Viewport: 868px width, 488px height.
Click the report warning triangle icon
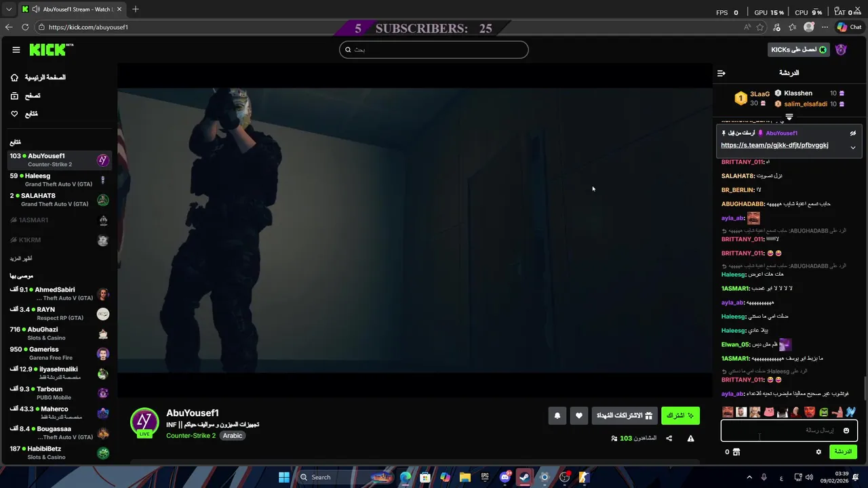(x=690, y=439)
